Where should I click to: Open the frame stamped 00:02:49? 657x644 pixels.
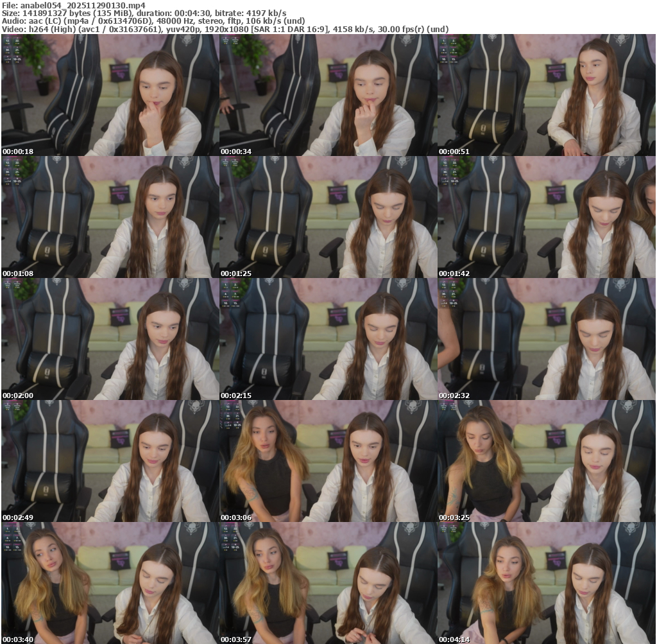[x=110, y=461]
